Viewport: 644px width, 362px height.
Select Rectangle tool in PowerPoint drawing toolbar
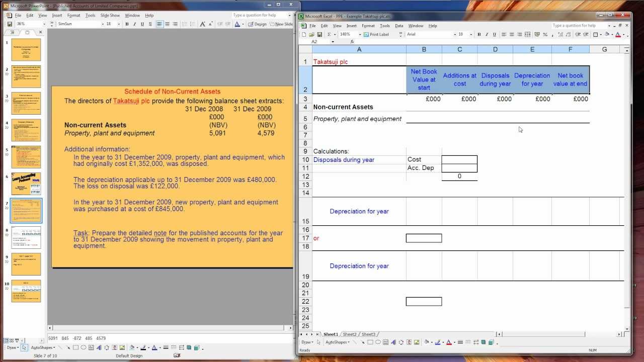click(x=75, y=347)
